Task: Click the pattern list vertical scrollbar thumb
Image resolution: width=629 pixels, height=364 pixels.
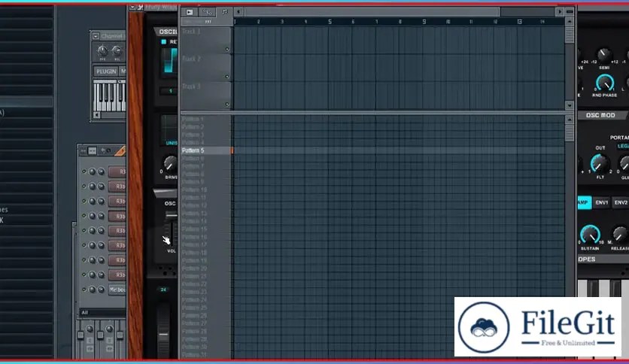Action: 570,133
